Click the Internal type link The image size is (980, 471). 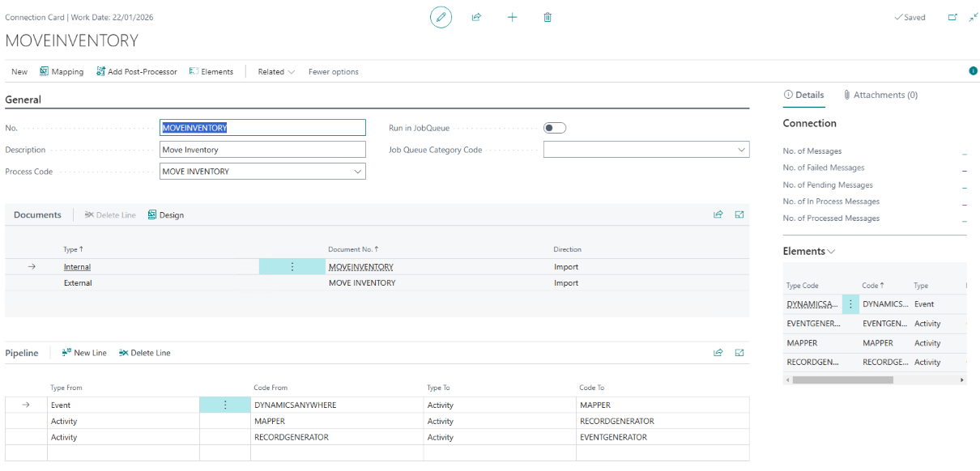point(77,267)
